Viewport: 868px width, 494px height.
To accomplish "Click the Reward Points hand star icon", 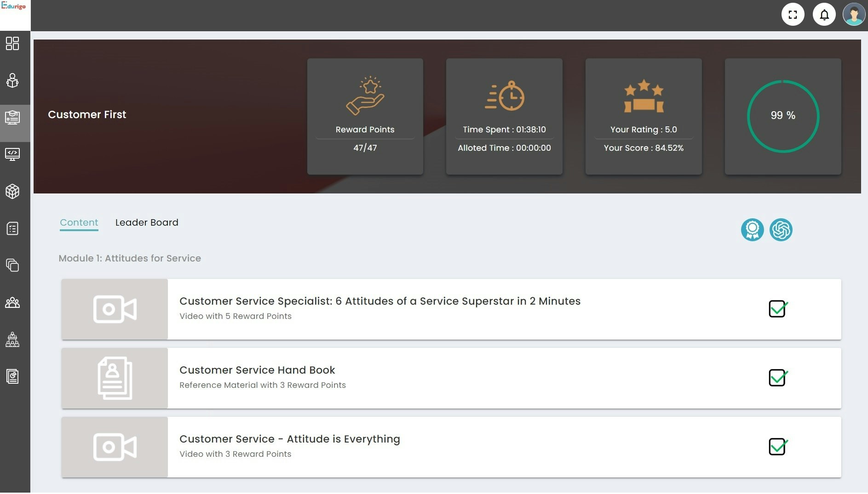I will (365, 96).
